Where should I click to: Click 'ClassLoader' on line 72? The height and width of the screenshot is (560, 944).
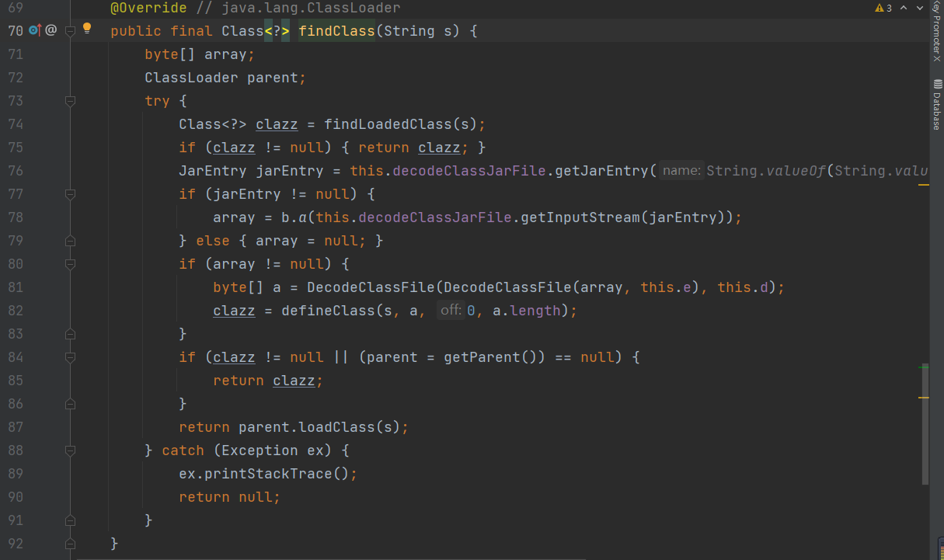tap(191, 78)
